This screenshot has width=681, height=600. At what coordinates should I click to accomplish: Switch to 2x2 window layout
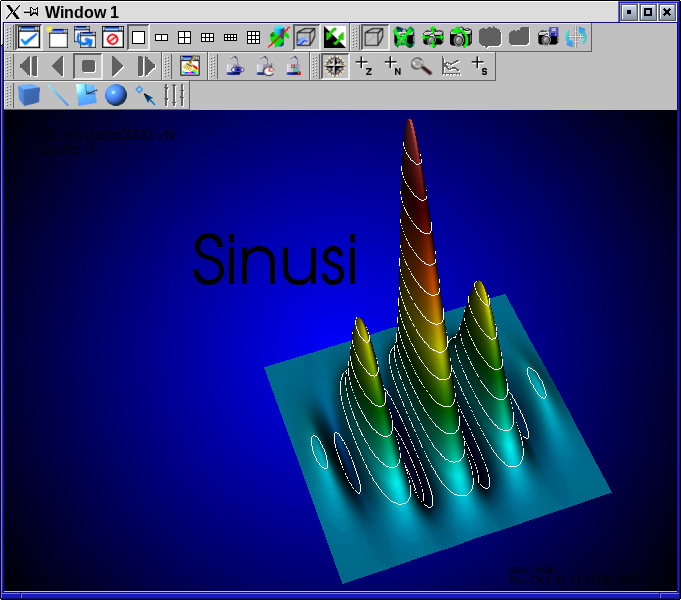(184, 38)
